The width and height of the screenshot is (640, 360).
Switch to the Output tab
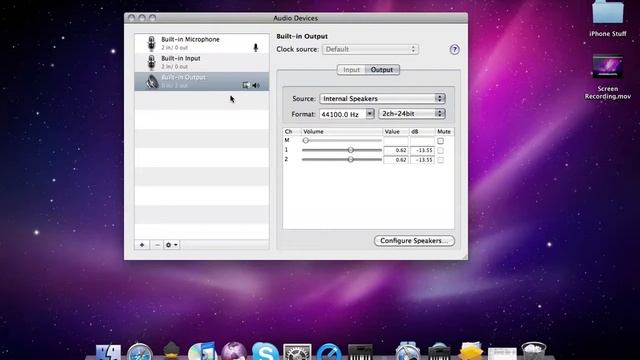[382, 70]
